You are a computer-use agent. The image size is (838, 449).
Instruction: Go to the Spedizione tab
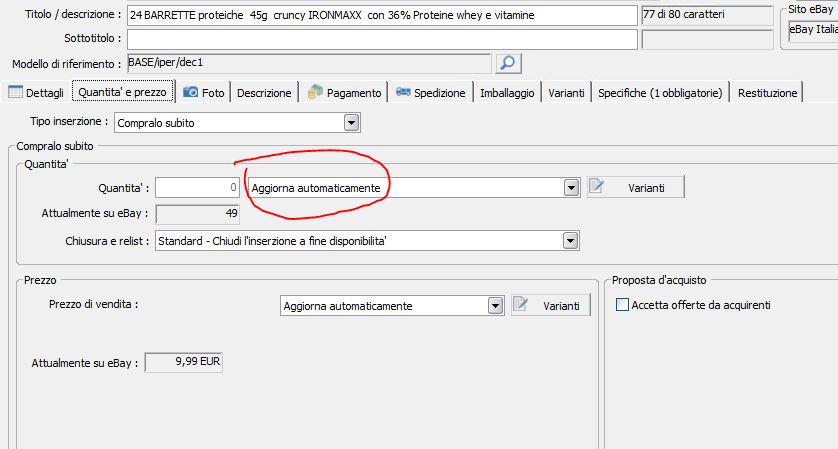point(431,92)
